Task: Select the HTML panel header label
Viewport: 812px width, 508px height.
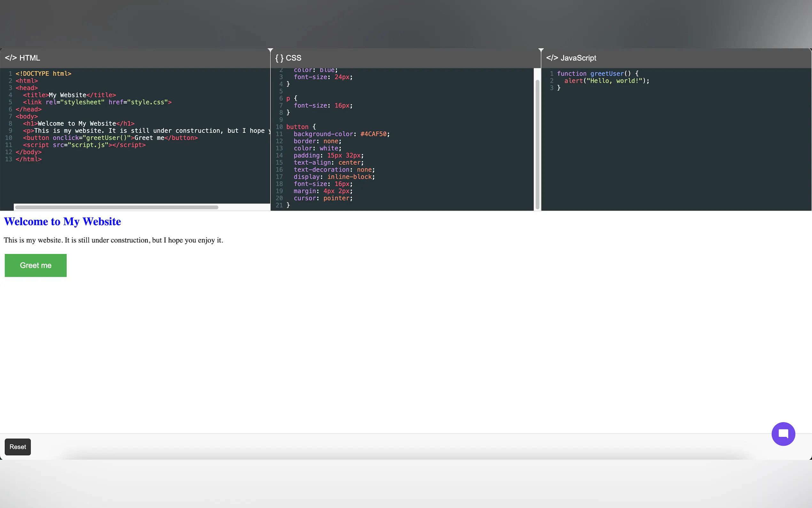Action: pyautogui.click(x=29, y=58)
